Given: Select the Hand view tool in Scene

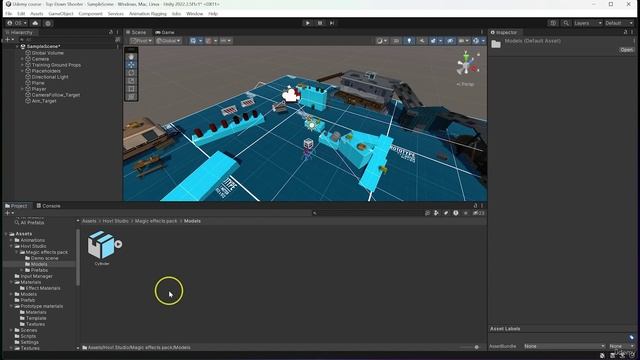Looking at the screenshot, I should tap(131, 57).
